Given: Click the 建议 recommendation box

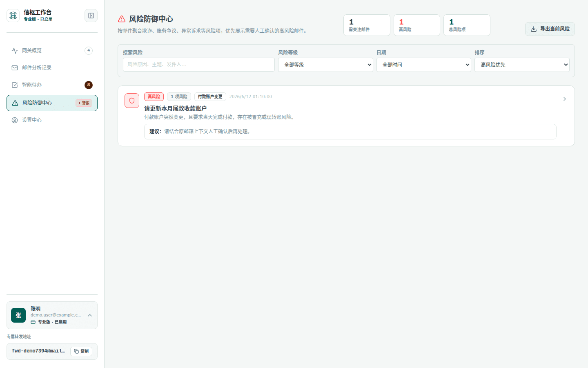Looking at the screenshot, I should (350, 132).
